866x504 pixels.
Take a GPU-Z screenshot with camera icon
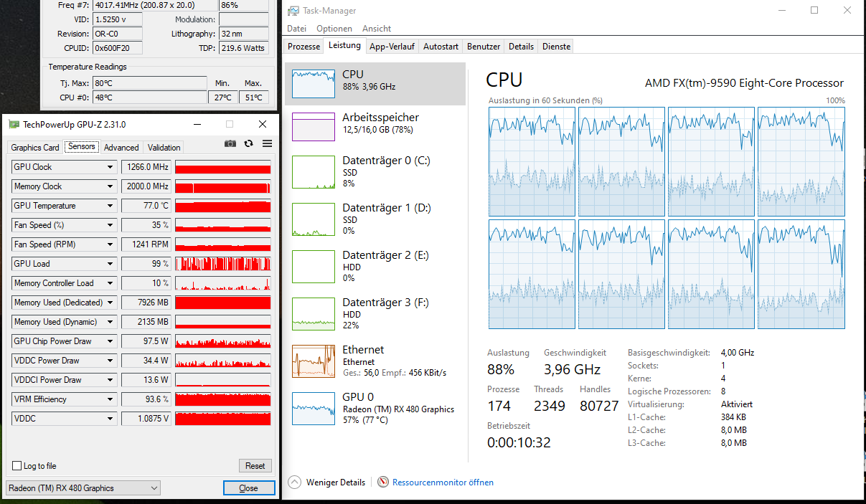pyautogui.click(x=230, y=143)
